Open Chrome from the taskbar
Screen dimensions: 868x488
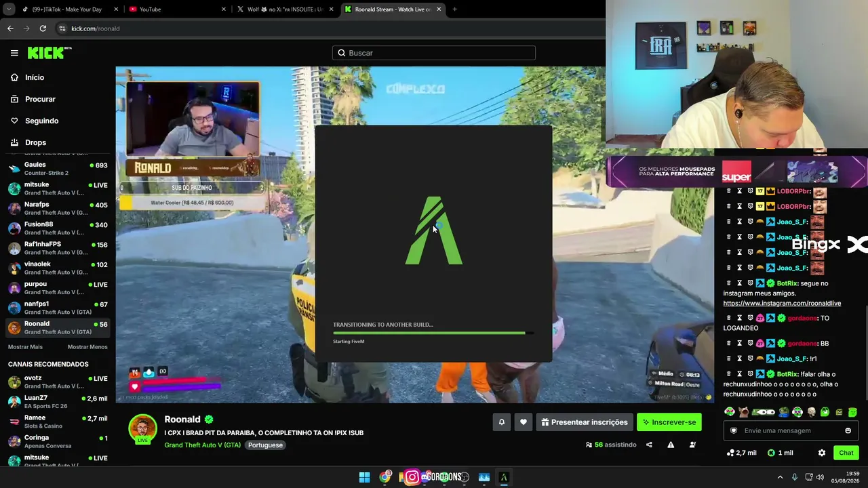(x=385, y=477)
